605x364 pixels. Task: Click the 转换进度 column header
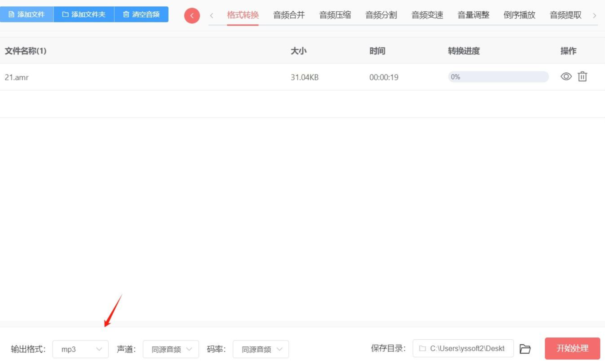point(464,51)
